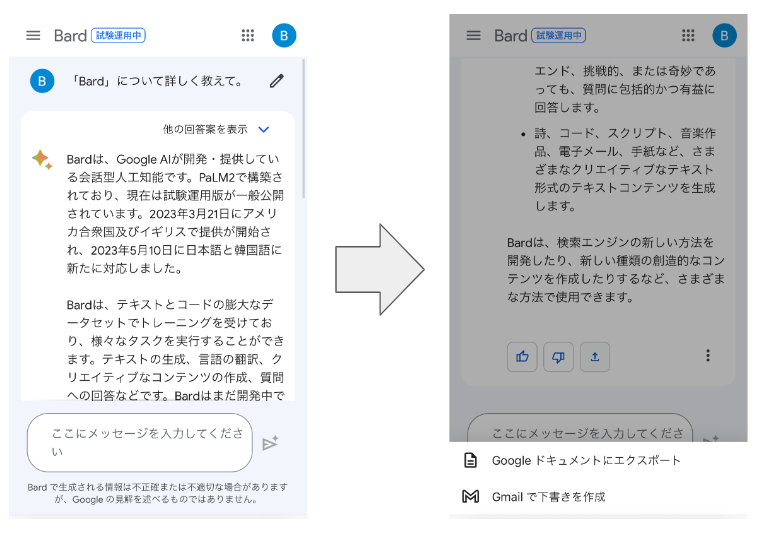The width and height of the screenshot is (765, 535).
Task: Click Gmail icon in export sheet
Action: pyautogui.click(x=470, y=497)
